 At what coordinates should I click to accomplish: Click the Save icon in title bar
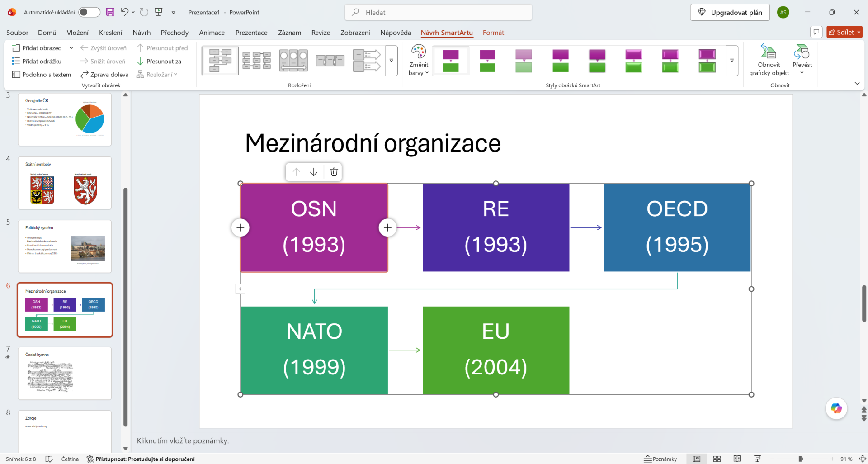(x=110, y=12)
